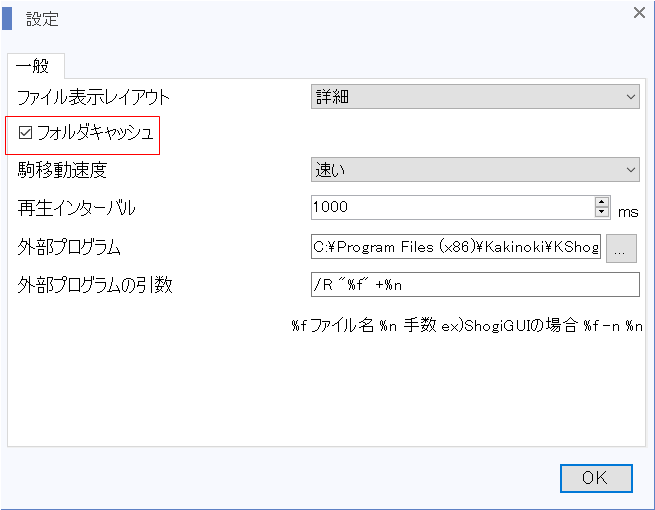Click the ms unit text
The image size is (655, 510).
[x=628, y=212]
